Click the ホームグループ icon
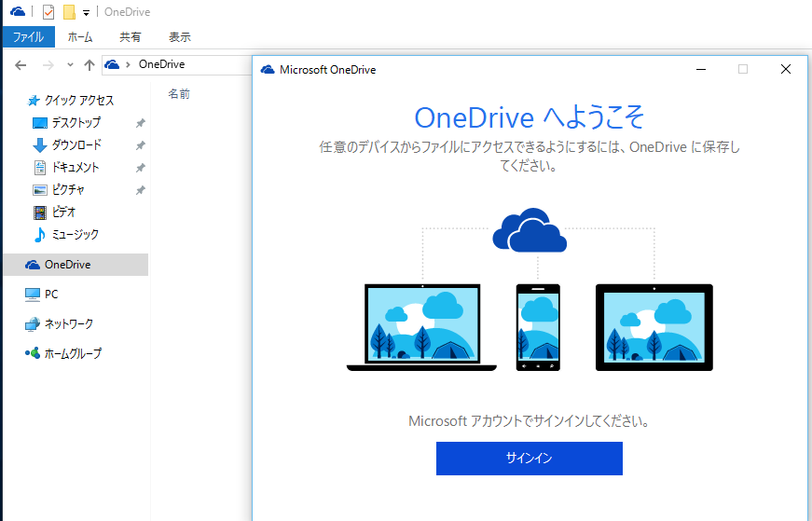 [33, 354]
